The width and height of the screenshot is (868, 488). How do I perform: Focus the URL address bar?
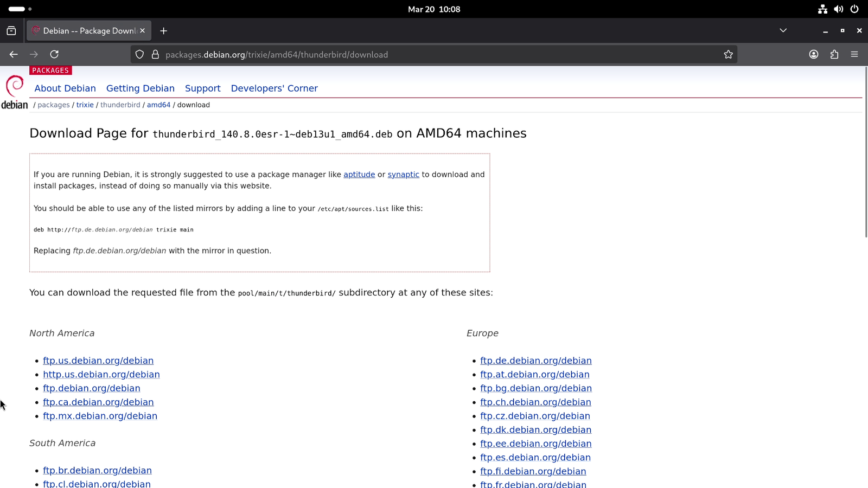tap(434, 54)
